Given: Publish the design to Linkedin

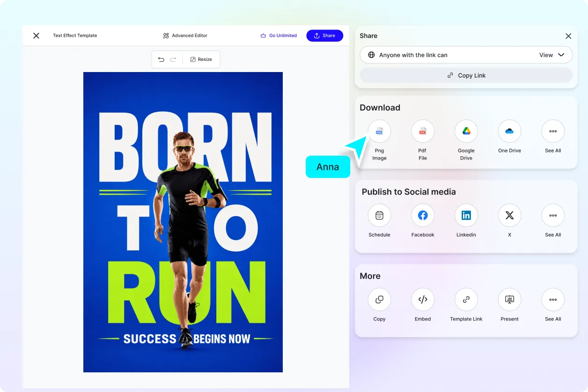Looking at the screenshot, I should coord(466,216).
